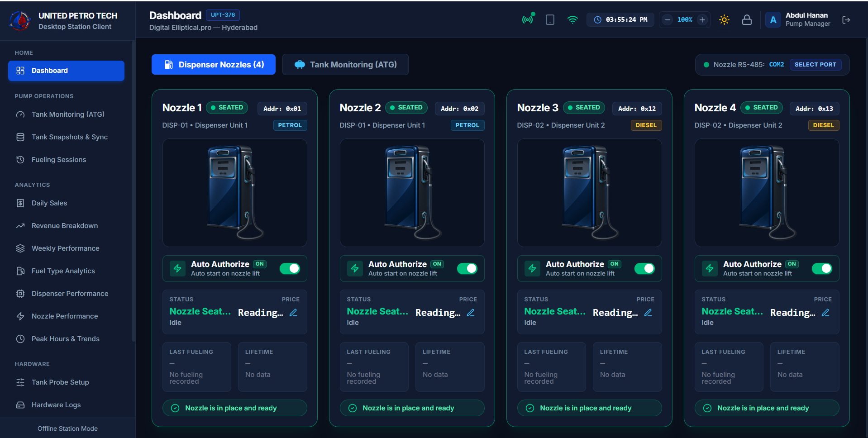Click the user avatar letter A

[x=773, y=20]
